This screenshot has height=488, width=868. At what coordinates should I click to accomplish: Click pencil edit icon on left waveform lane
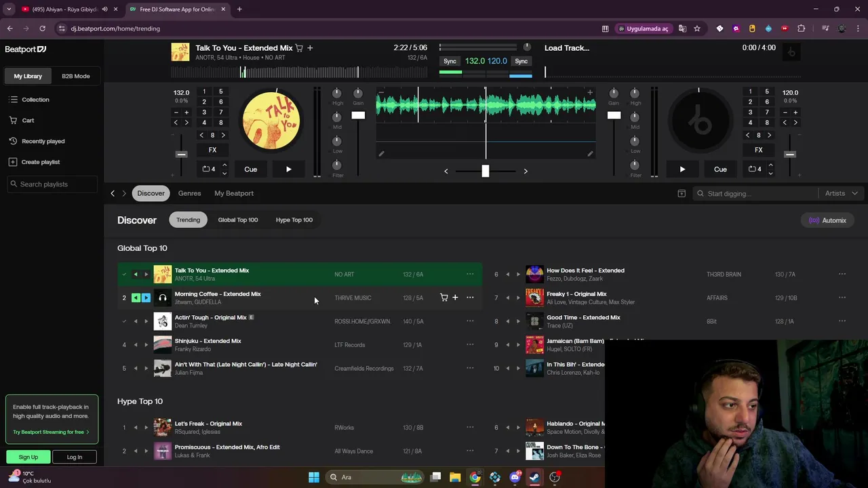[381, 154]
